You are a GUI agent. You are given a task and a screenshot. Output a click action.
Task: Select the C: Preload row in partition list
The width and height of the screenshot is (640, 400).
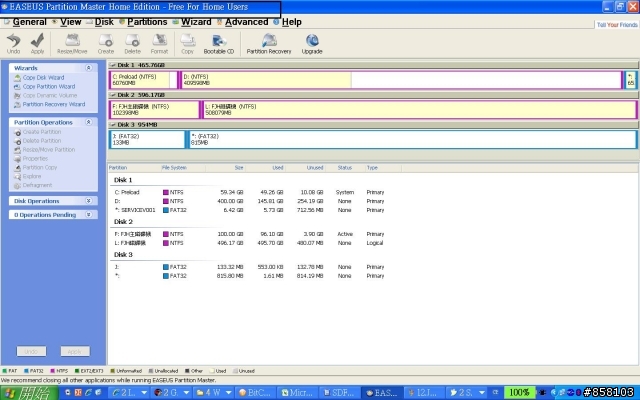(250, 192)
